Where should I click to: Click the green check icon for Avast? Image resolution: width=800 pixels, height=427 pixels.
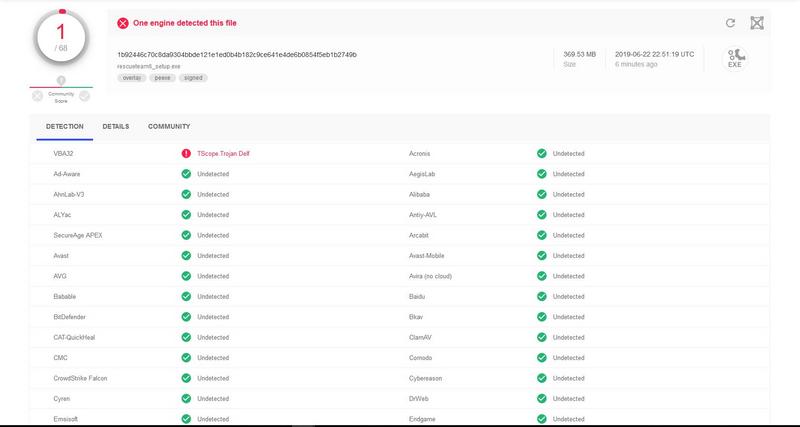click(x=186, y=256)
